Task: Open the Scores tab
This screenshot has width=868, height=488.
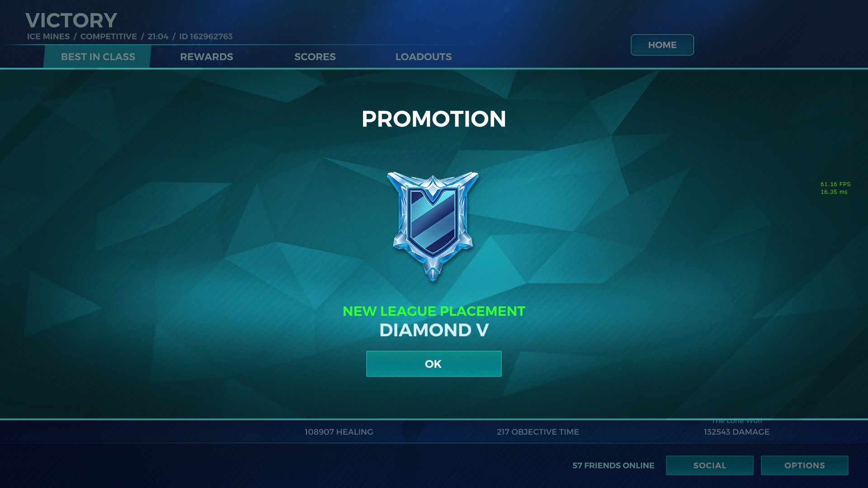Action: pos(315,56)
